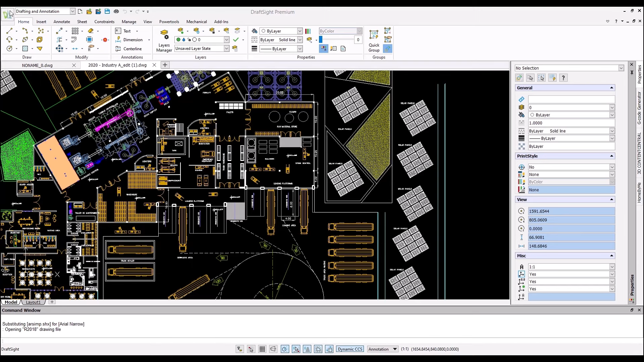Click the Add new tab button
The height and width of the screenshot is (362, 644).
pyautogui.click(x=165, y=65)
